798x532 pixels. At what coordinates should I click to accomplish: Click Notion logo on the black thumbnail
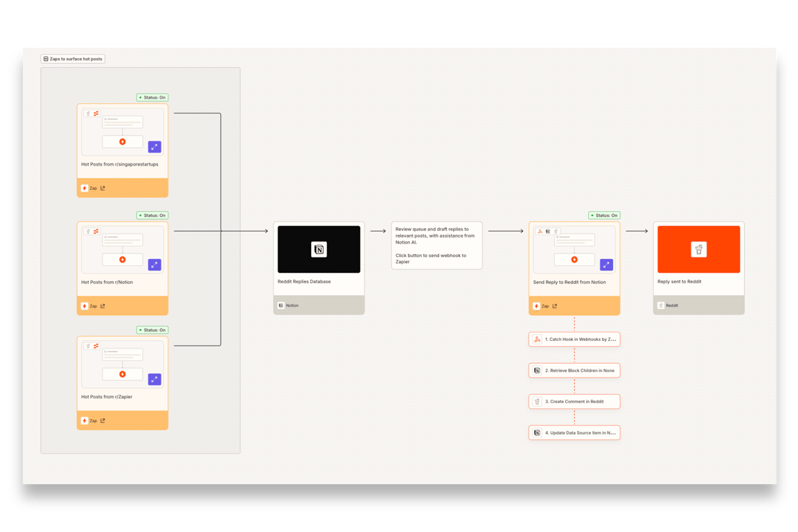[319, 249]
